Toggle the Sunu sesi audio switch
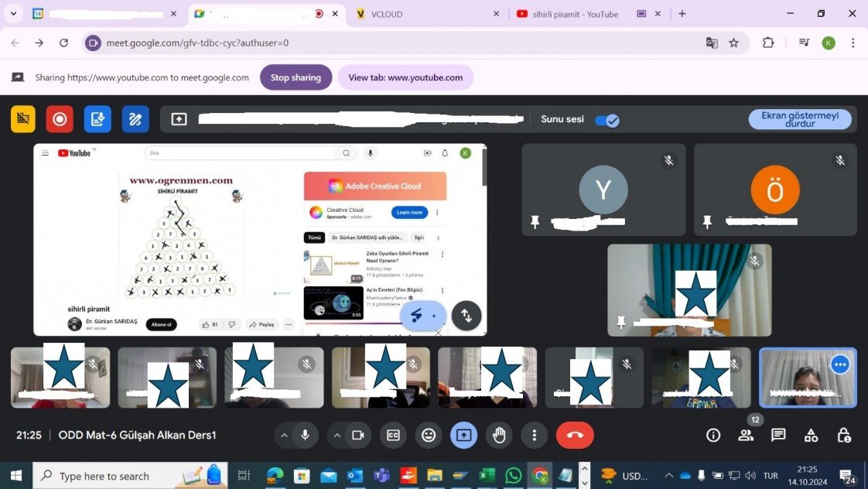868x489 pixels. pyautogui.click(x=607, y=120)
